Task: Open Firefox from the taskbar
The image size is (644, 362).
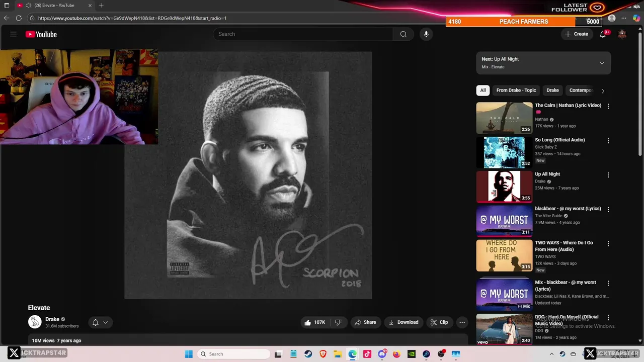Action: point(396,354)
